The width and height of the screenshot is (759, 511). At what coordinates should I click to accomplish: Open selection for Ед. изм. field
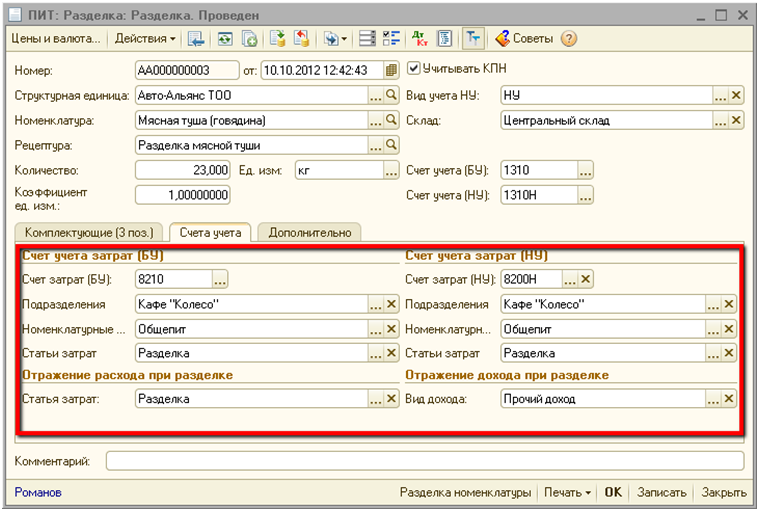click(x=392, y=170)
